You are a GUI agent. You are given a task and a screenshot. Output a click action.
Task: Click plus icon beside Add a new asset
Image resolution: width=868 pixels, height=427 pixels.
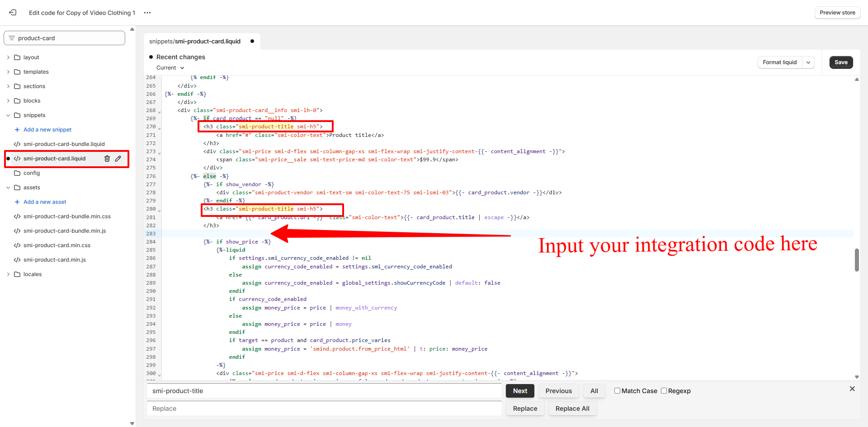pos(17,202)
